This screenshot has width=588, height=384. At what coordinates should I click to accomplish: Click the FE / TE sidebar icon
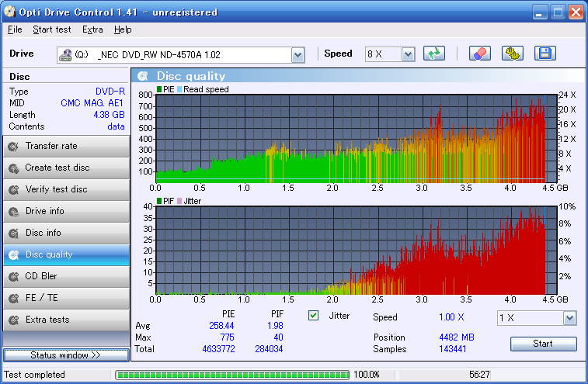click(13, 298)
